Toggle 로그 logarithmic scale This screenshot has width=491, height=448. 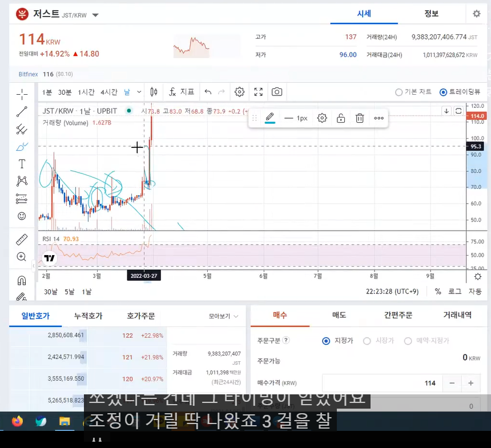[x=454, y=292]
